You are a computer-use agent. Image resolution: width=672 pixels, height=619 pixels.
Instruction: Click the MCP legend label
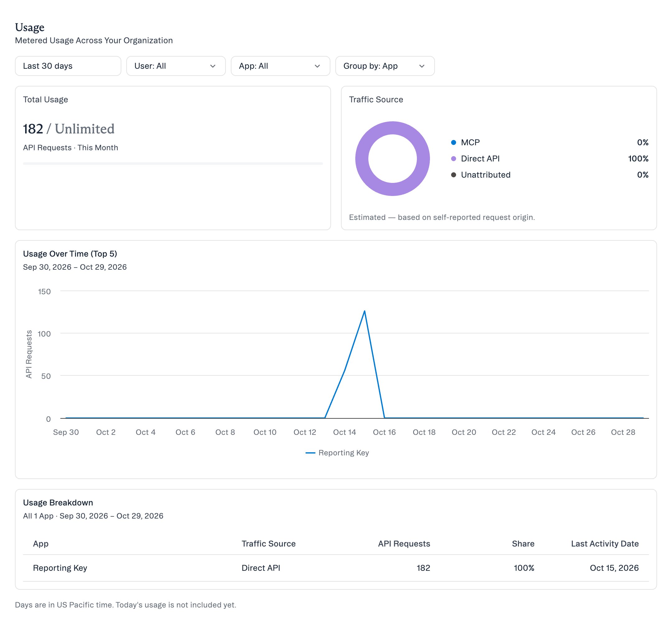coord(470,142)
